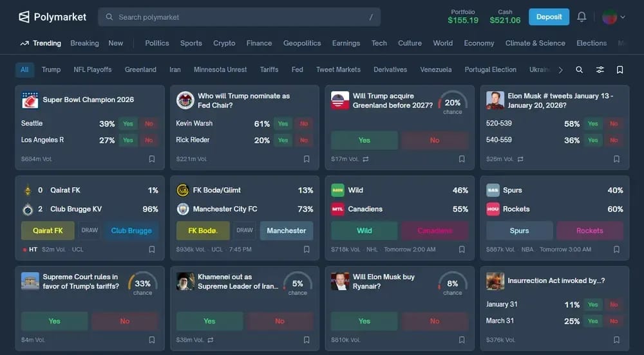Image resolution: width=644 pixels, height=355 pixels.
Task: Select the Minnesota Unrest filter chip
Action: pos(220,69)
